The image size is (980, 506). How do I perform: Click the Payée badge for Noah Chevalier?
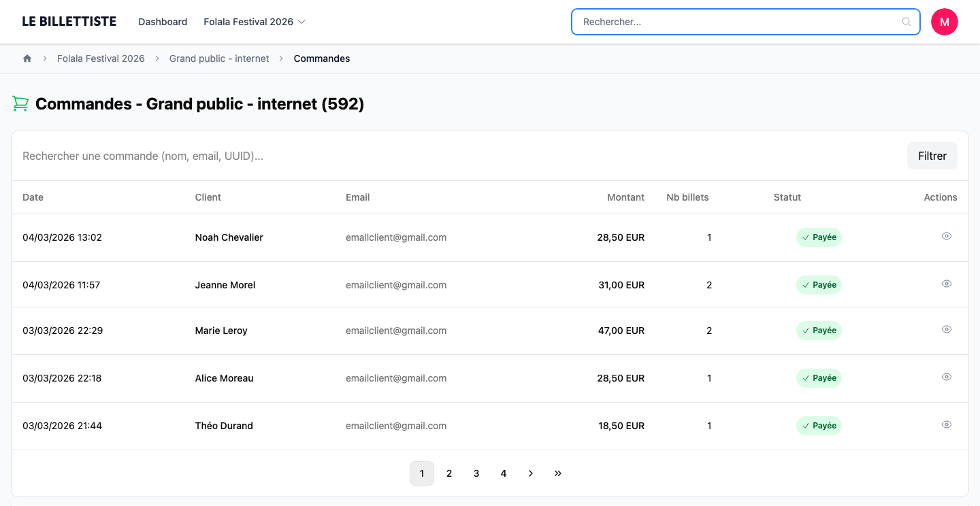point(819,237)
